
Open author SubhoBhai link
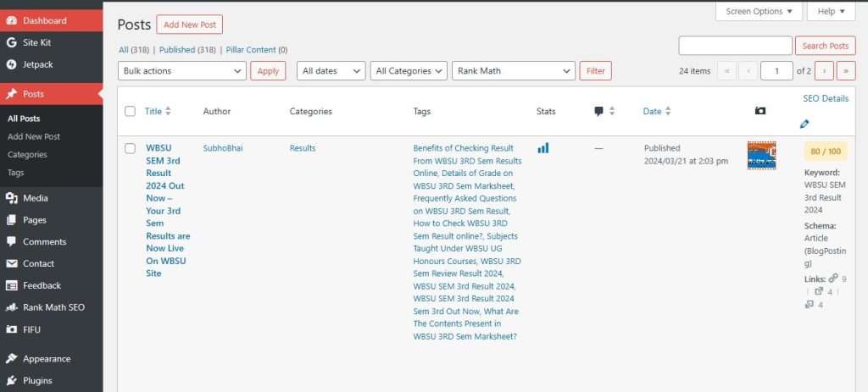[x=223, y=148]
